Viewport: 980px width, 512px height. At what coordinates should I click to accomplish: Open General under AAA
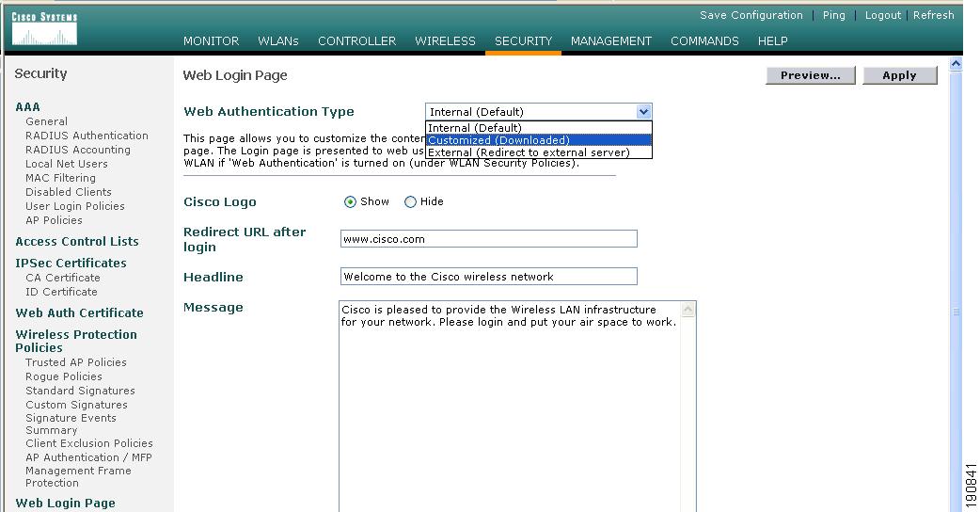pyautogui.click(x=46, y=121)
